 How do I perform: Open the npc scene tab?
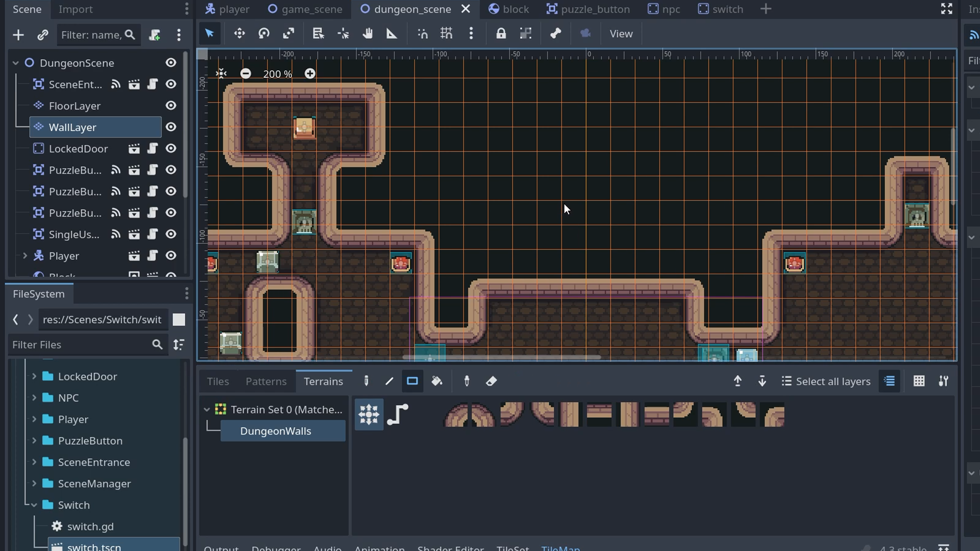[x=670, y=9]
